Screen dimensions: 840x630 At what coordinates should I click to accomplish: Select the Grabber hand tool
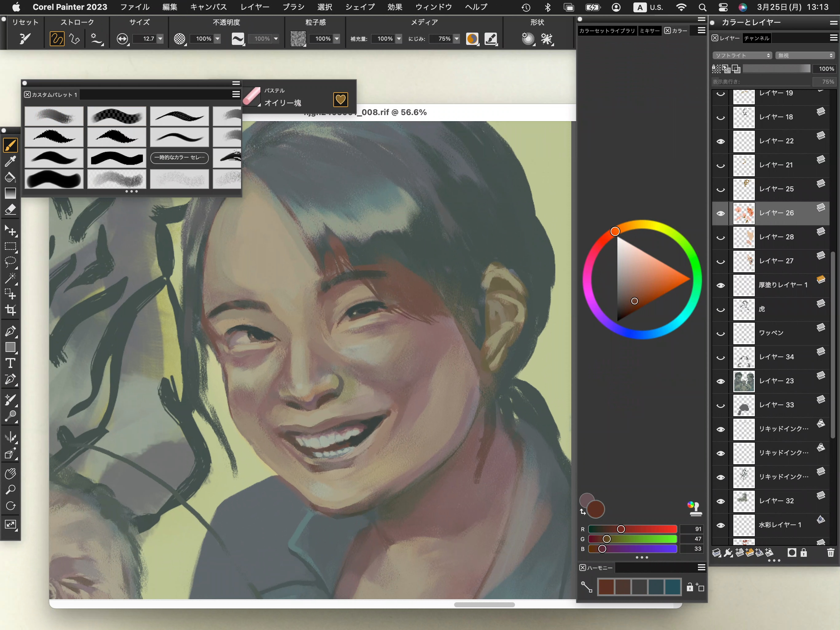click(x=10, y=474)
